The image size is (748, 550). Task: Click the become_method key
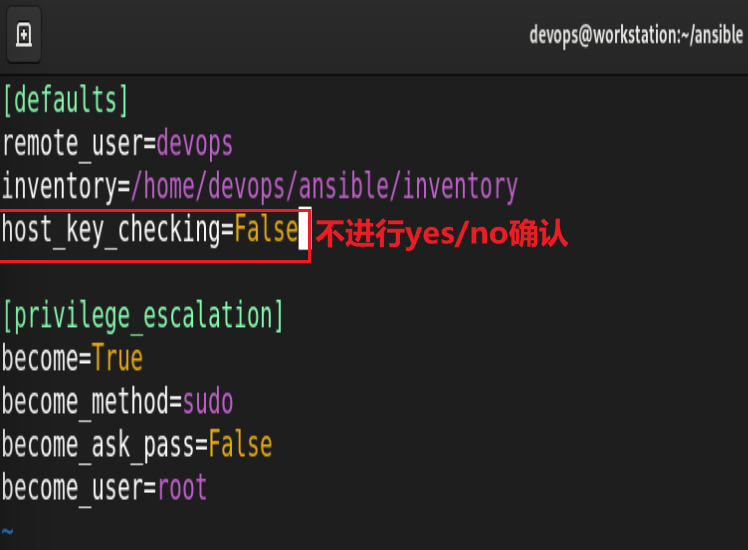point(85,403)
